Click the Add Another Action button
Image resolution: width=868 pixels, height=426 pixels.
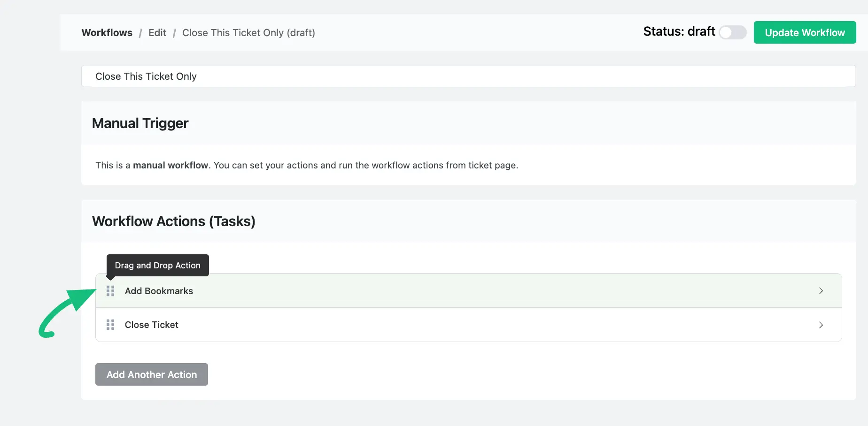(x=152, y=374)
